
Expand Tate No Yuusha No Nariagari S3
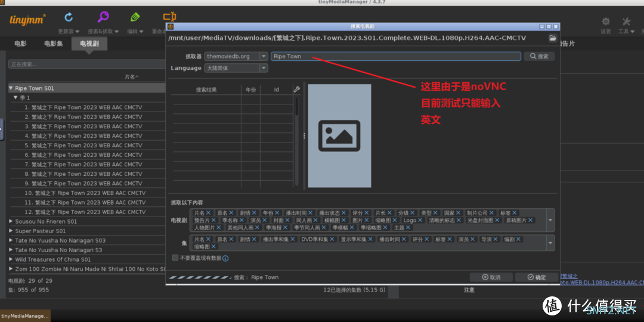pyautogui.click(x=11, y=250)
